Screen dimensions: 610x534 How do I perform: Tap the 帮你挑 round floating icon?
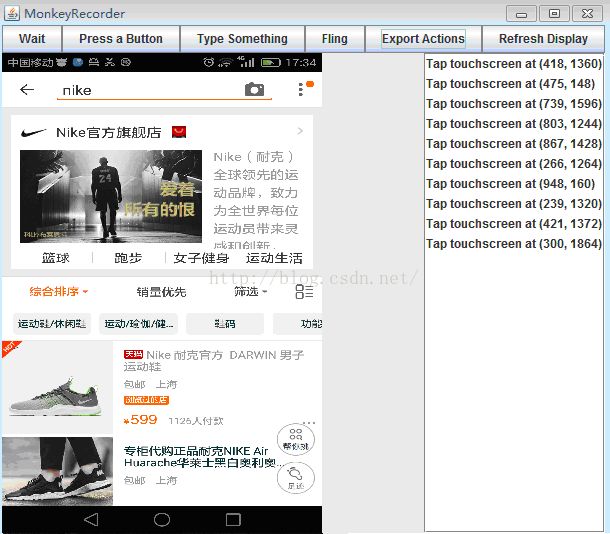[296, 439]
